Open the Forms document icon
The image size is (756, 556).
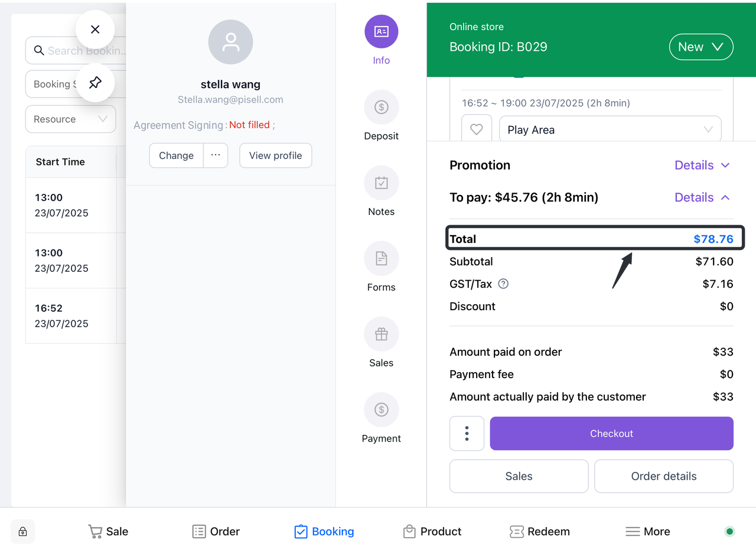[x=381, y=259]
